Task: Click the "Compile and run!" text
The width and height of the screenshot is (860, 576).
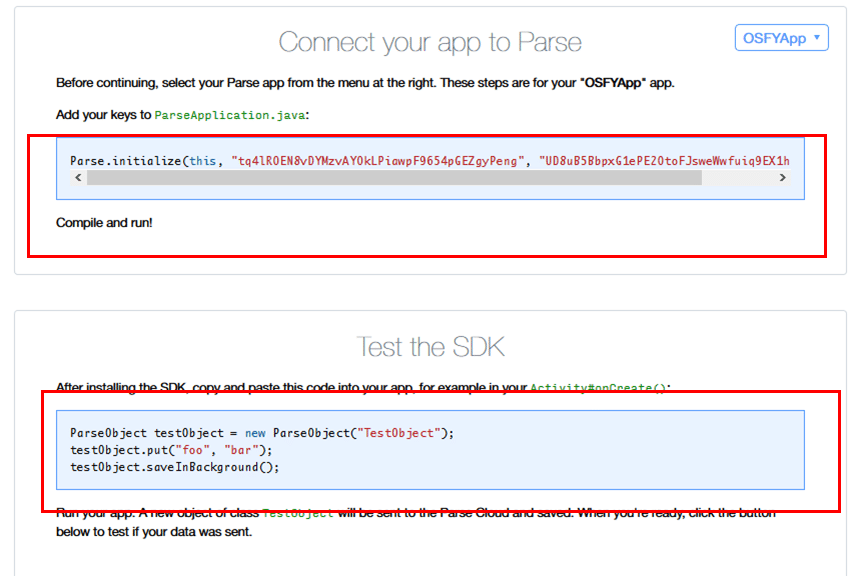Action: tap(104, 223)
